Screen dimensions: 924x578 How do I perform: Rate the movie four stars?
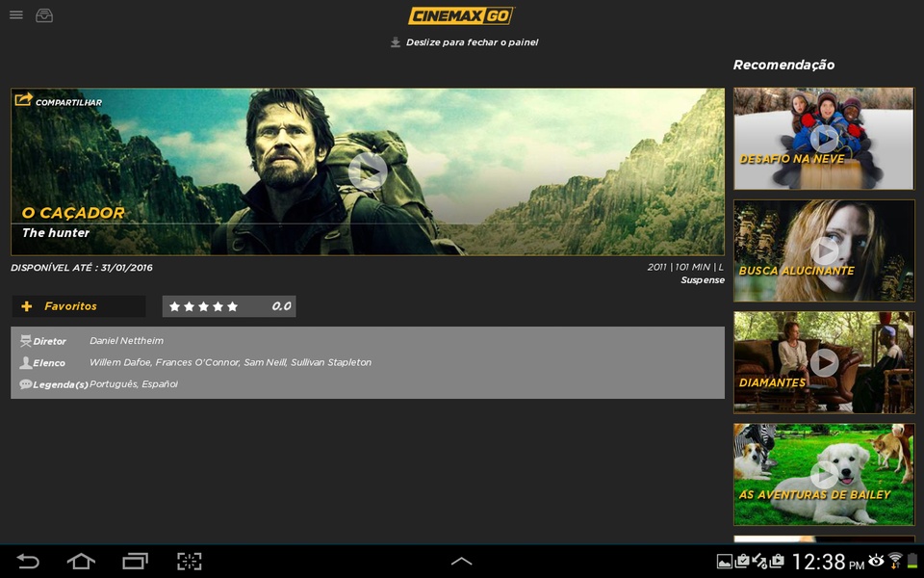pyautogui.click(x=218, y=306)
